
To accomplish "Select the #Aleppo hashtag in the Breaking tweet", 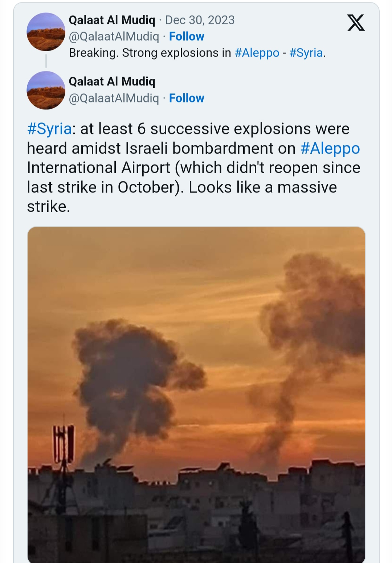I will click(x=257, y=53).
